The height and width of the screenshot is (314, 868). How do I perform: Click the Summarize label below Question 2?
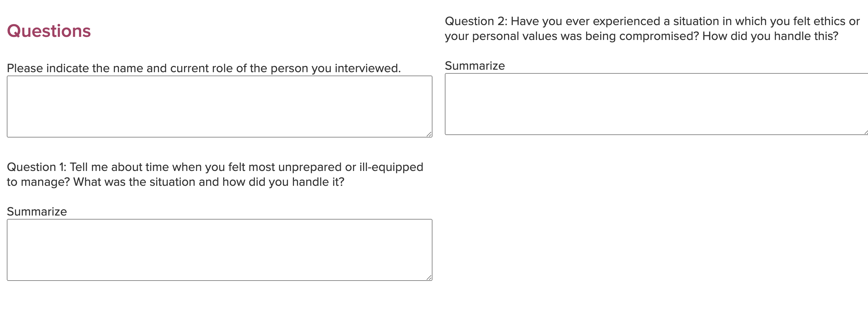tap(475, 65)
